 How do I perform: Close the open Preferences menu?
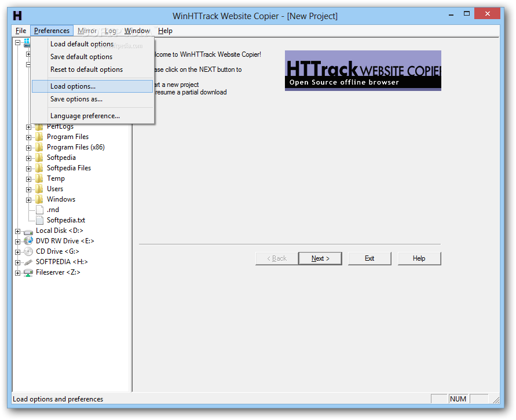[x=52, y=31]
